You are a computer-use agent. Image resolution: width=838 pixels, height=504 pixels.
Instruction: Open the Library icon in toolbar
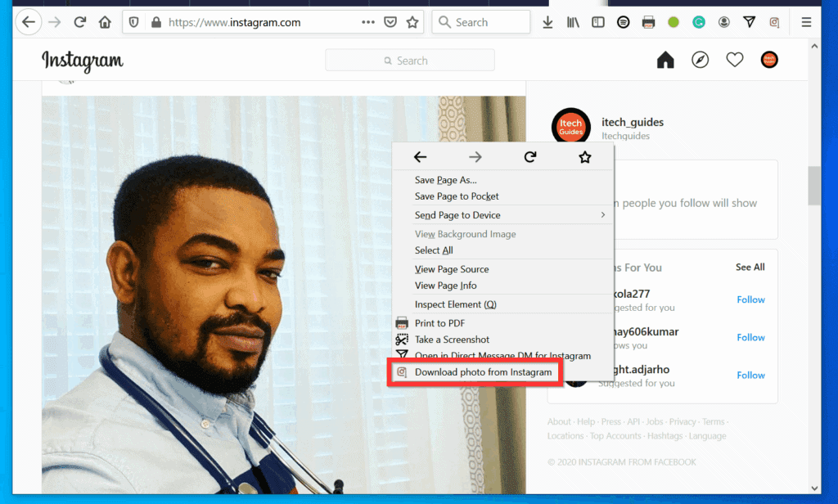[x=573, y=22]
